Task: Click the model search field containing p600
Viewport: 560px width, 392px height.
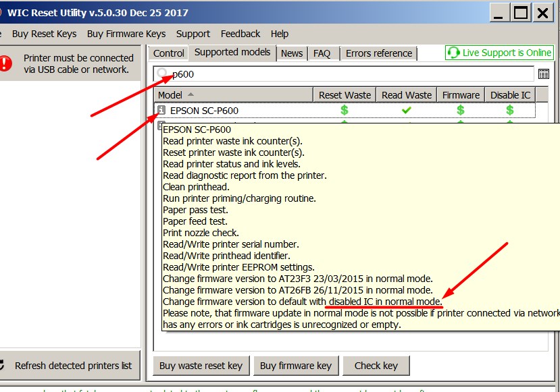Action: (x=344, y=74)
